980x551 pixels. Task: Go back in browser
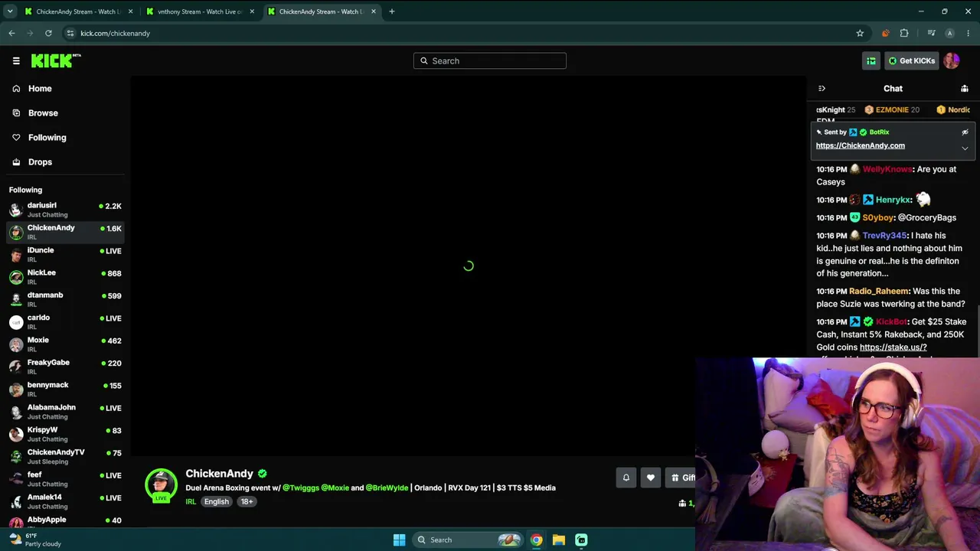click(12, 34)
